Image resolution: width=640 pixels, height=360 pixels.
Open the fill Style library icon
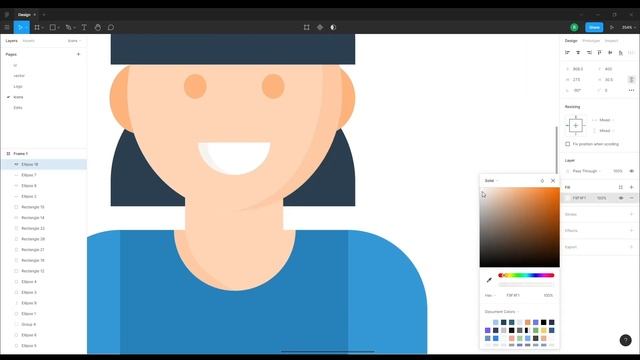pyautogui.click(x=620, y=187)
